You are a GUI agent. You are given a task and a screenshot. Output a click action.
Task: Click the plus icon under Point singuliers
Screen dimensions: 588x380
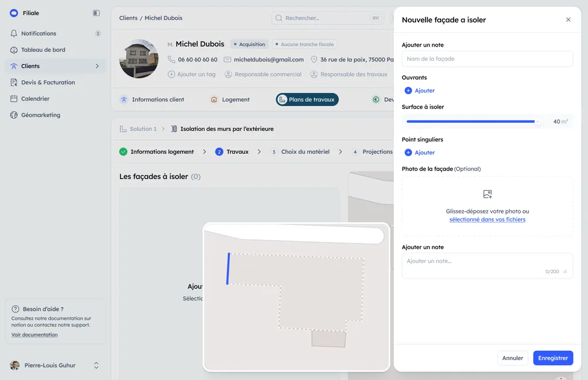(408, 153)
